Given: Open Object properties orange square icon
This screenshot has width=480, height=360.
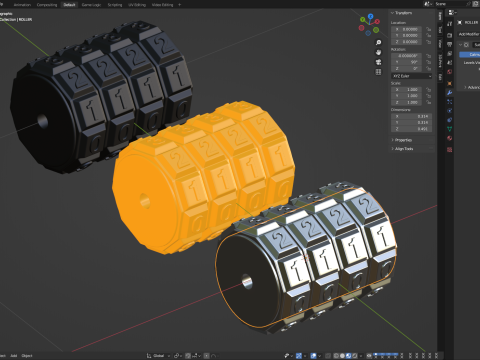Looking at the screenshot, I should click(x=449, y=83).
